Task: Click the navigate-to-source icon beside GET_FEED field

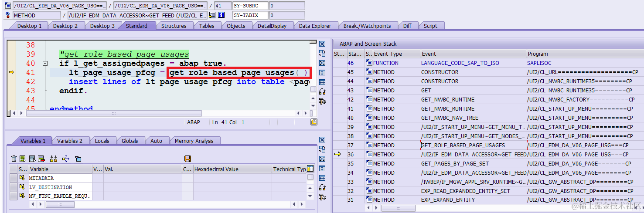Action: [212, 15]
